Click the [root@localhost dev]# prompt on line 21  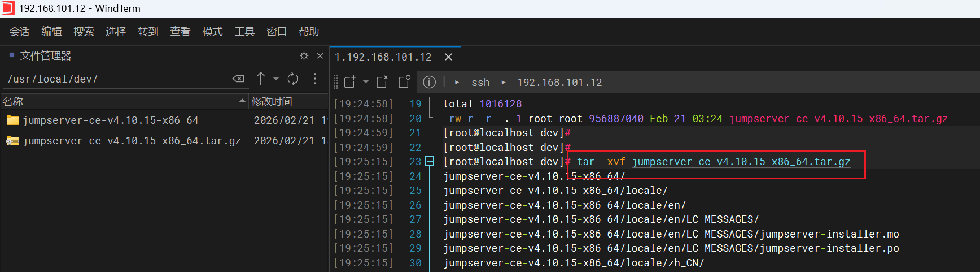[x=507, y=133]
